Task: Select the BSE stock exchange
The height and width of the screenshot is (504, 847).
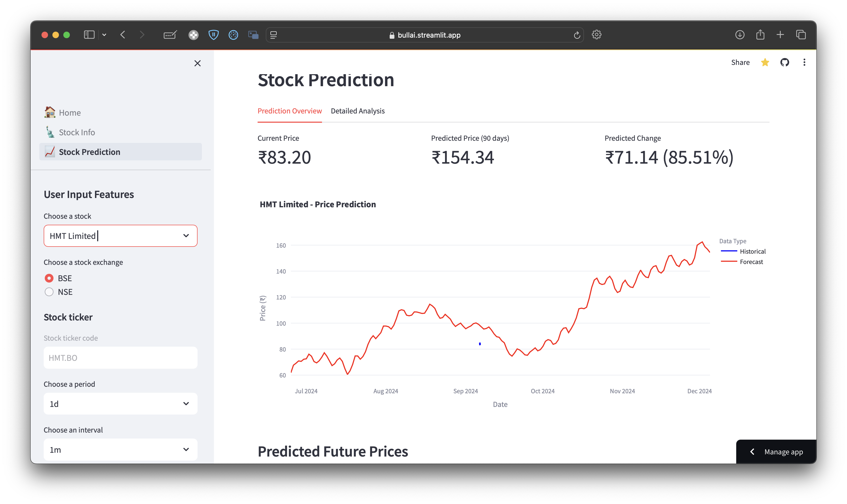Action: pyautogui.click(x=49, y=278)
